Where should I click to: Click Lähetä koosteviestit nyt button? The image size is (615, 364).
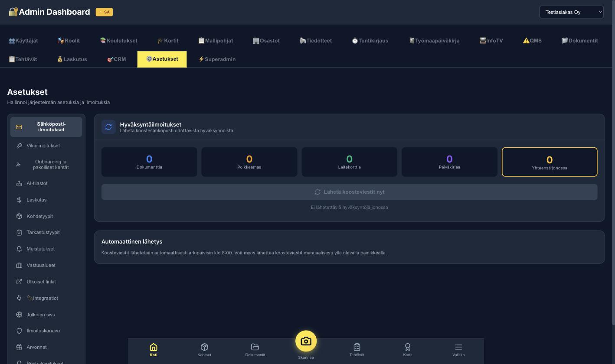tap(350, 192)
